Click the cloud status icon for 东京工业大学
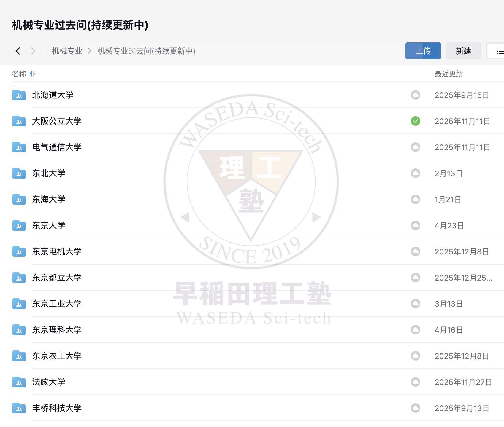 [416, 304]
